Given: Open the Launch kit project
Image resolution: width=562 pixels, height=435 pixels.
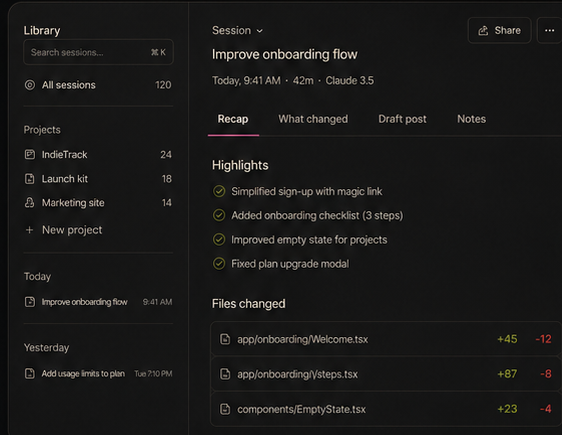Looking at the screenshot, I should (98, 178).
